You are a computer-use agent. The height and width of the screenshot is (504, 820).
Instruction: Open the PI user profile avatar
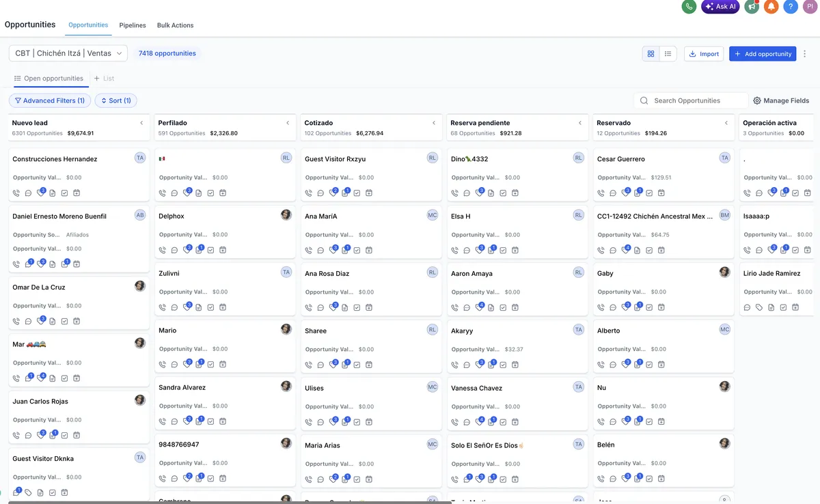[x=810, y=7]
